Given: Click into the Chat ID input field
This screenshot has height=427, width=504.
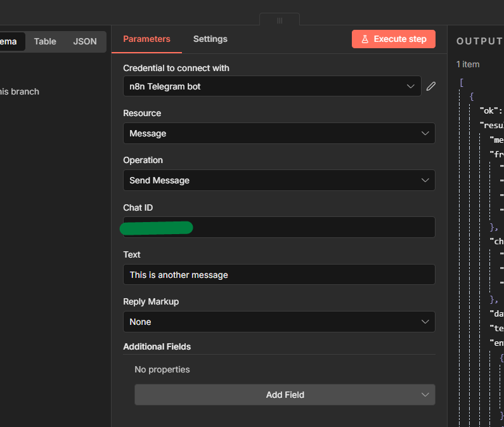Looking at the screenshot, I should click(x=279, y=227).
